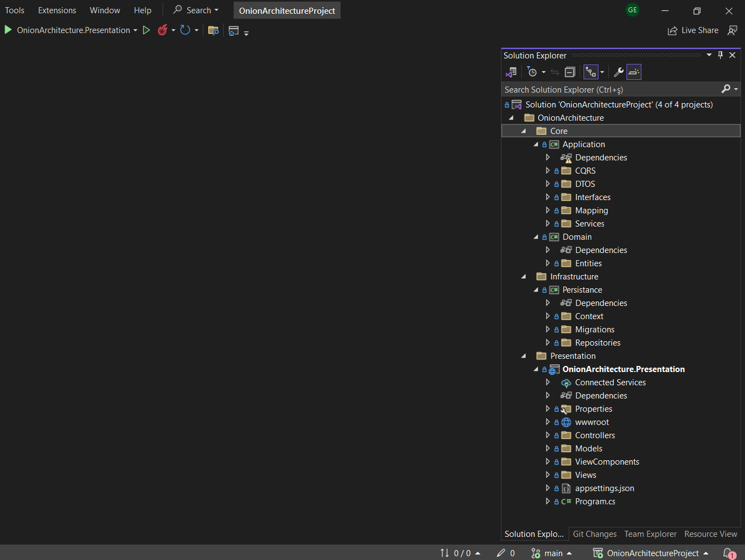Screen dimensions: 745x560
Task: Collapse the Core folder
Action: click(523, 131)
